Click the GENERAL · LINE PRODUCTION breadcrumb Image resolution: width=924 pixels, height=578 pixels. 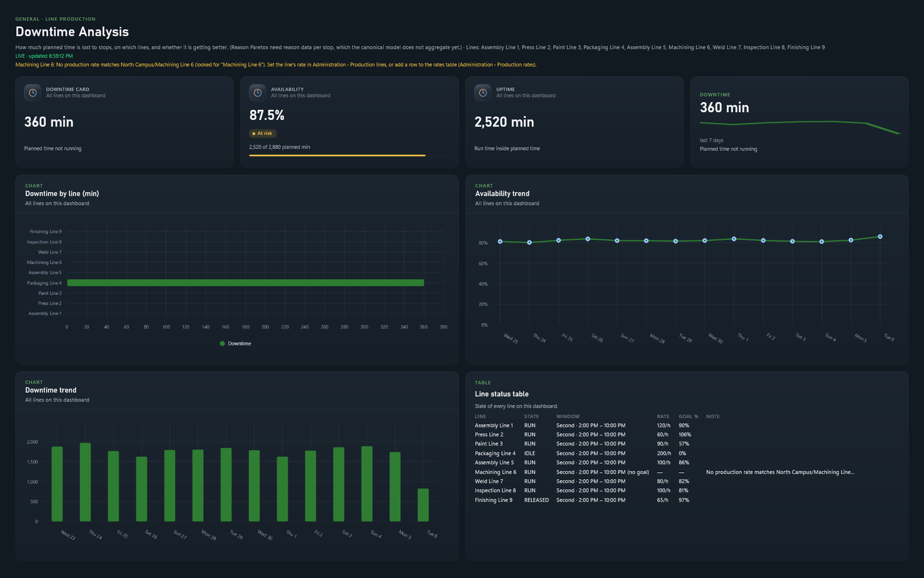[55, 19]
